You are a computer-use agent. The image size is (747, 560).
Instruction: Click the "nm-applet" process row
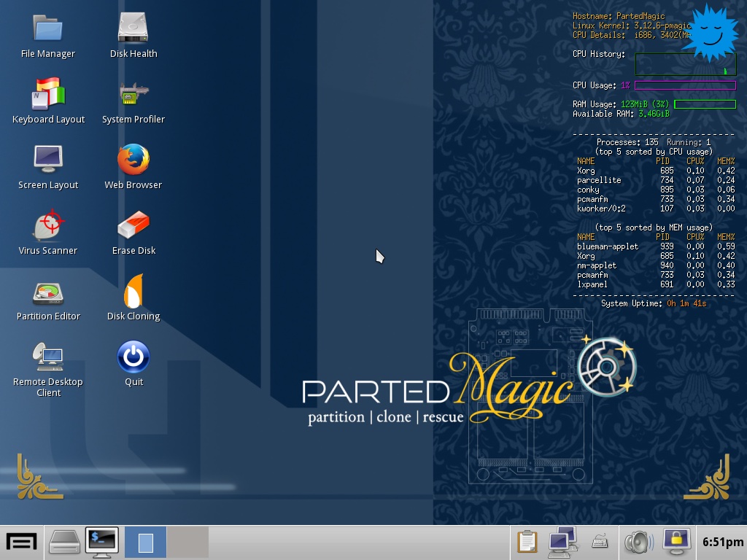pyautogui.click(x=656, y=265)
